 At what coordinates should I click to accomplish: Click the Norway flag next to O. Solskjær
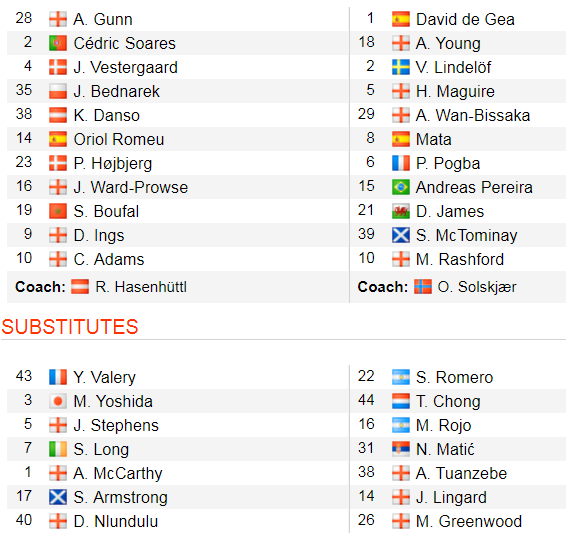tap(423, 287)
